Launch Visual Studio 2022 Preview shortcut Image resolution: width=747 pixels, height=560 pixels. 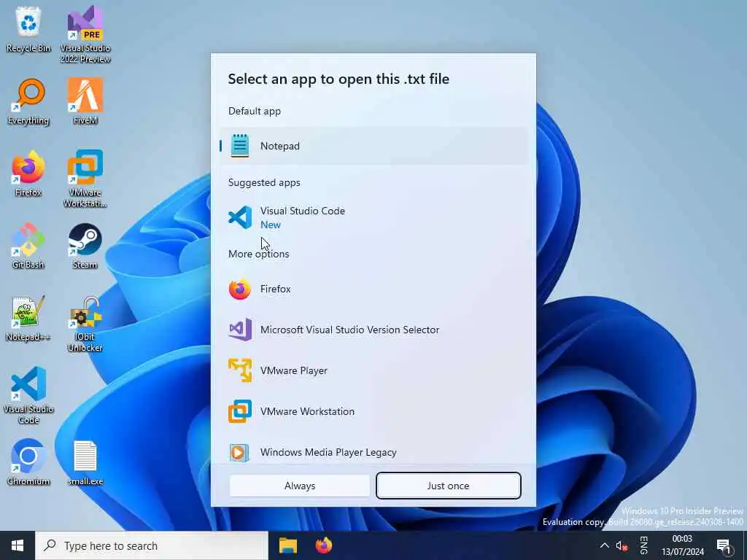tap(85, 34)
